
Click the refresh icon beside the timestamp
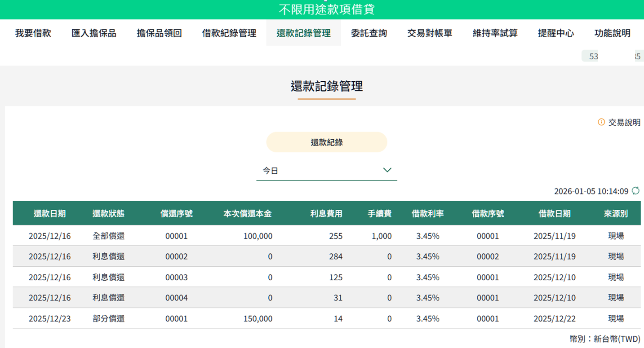point(635,191)
